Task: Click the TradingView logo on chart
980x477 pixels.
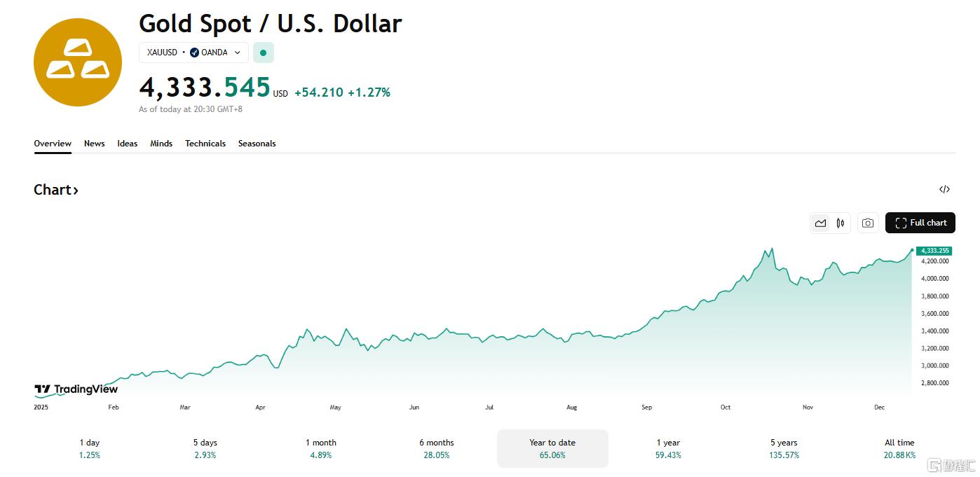Action: (76, 389)
